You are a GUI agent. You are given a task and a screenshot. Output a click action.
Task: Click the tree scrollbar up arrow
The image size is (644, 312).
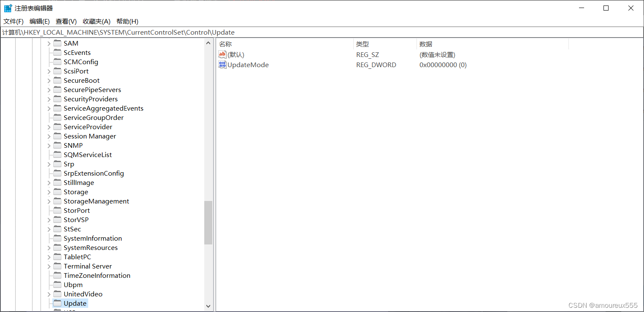coord(208,43)
